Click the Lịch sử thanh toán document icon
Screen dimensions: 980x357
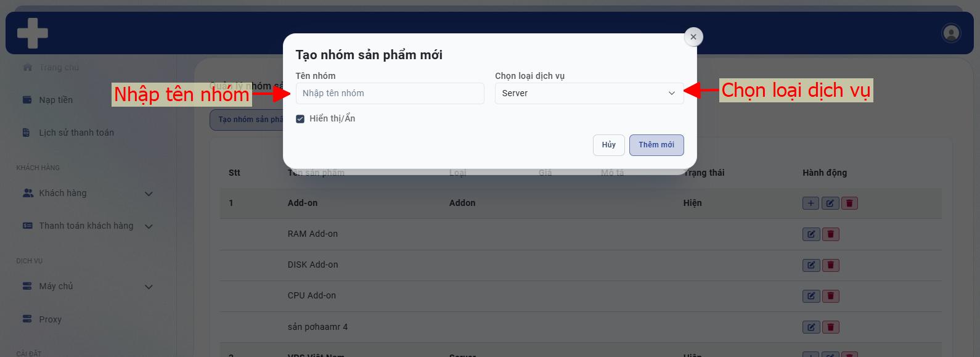(26, 133)
